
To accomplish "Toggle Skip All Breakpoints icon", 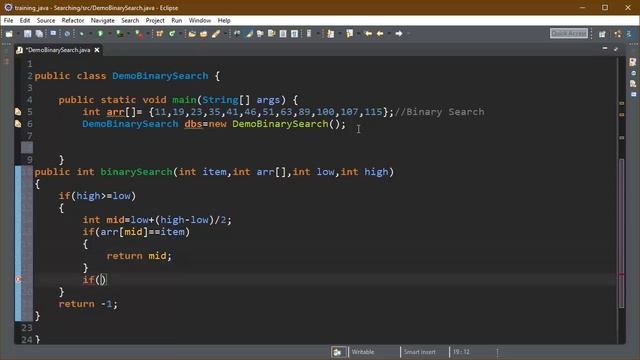I will click(x=67, y=34).
